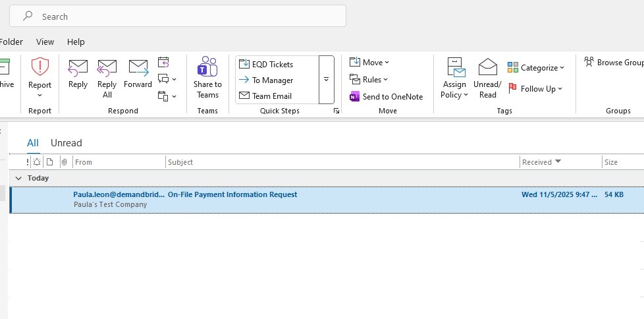Toggle Unread/Read for the message
The image size is (644, 319).
(487, 78)
